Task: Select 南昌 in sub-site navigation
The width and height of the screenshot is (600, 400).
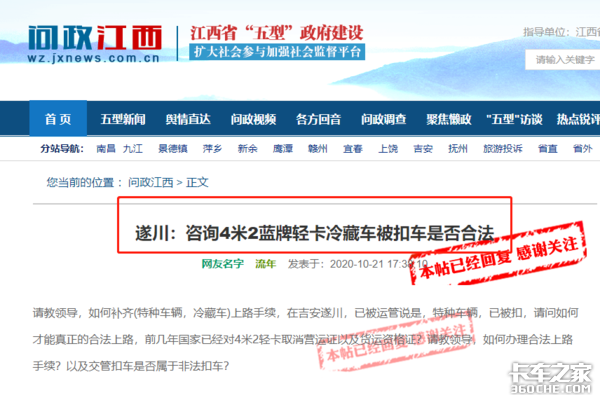Action: point(106,149)
